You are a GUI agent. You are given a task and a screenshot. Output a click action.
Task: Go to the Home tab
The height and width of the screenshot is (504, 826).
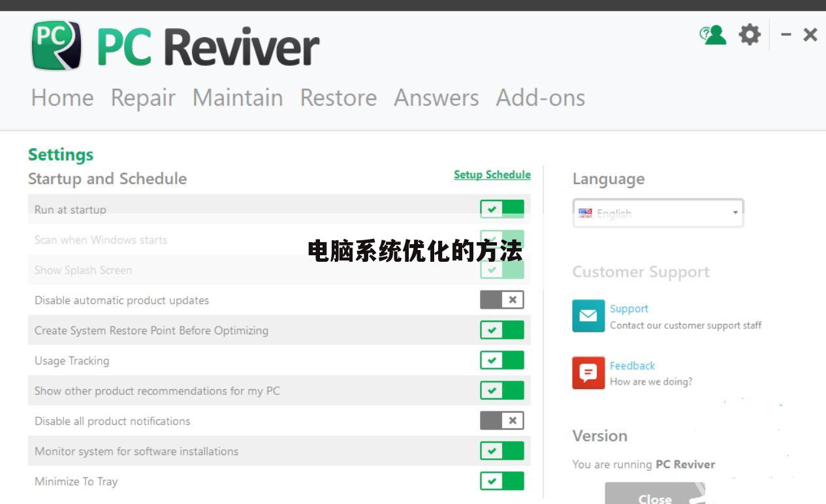point(62,98)
